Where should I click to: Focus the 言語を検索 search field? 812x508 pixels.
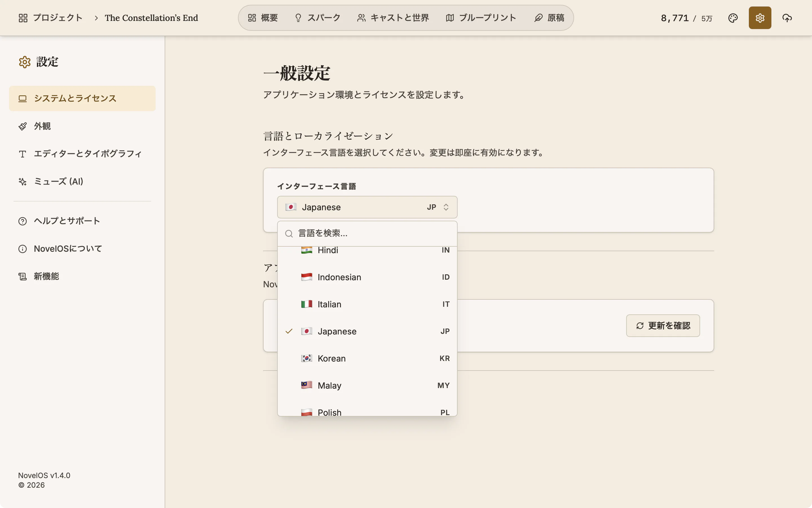click(367, 233)
